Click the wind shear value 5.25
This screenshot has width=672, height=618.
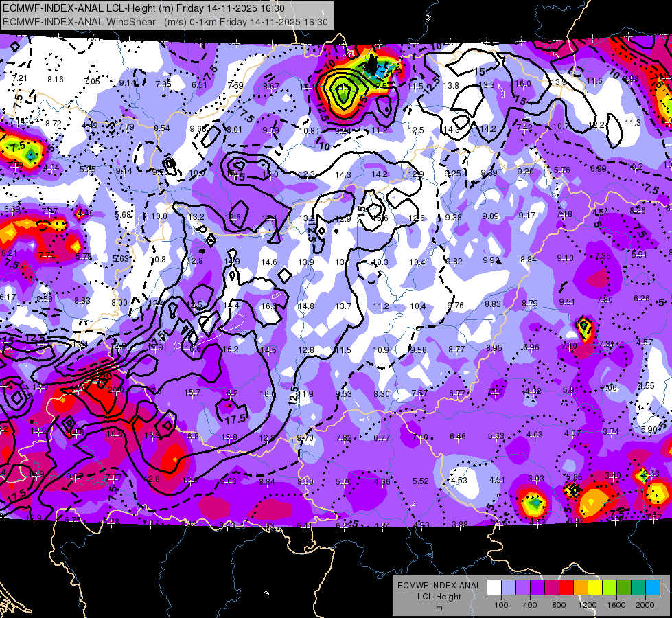pos(87,169)
